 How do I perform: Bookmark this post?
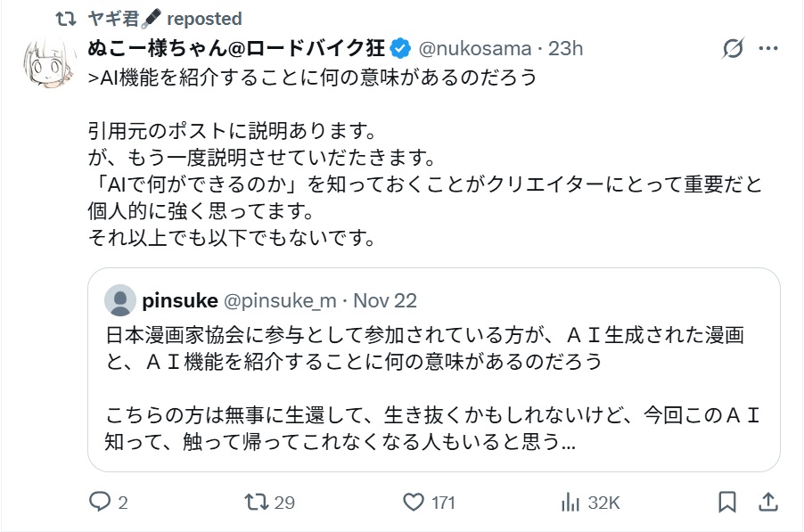[727, 503]
